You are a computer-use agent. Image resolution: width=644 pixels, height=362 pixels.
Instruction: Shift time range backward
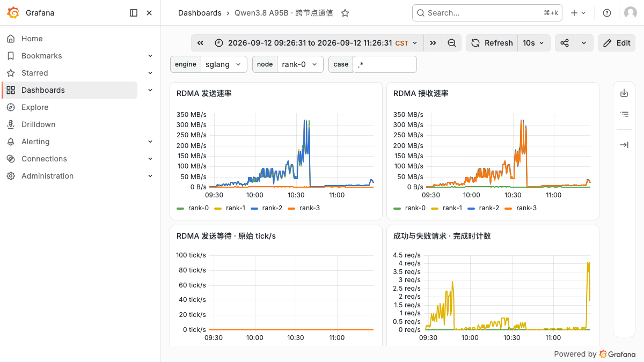(x=200, y=43)
